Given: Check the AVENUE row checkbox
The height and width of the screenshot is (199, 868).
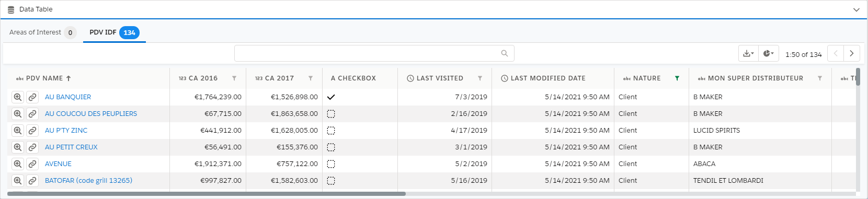Looking at the screenshot, I should [x=331, y=164].
